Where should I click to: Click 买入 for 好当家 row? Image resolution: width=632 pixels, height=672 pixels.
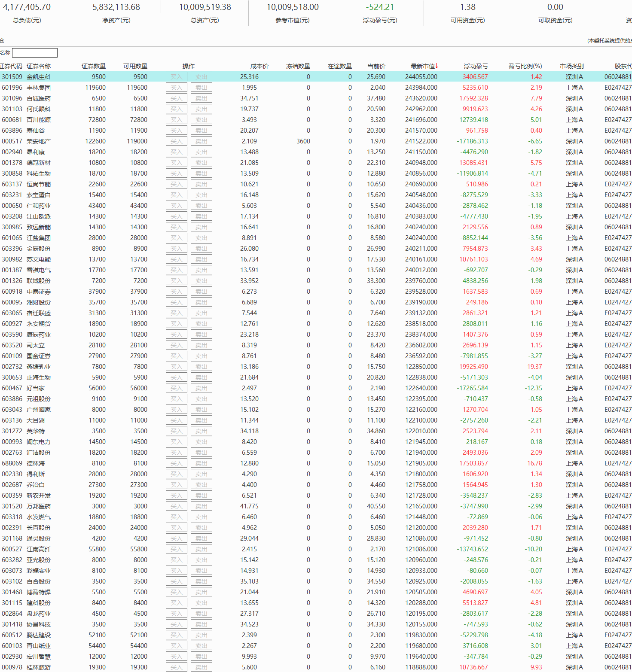coord(177,388)
